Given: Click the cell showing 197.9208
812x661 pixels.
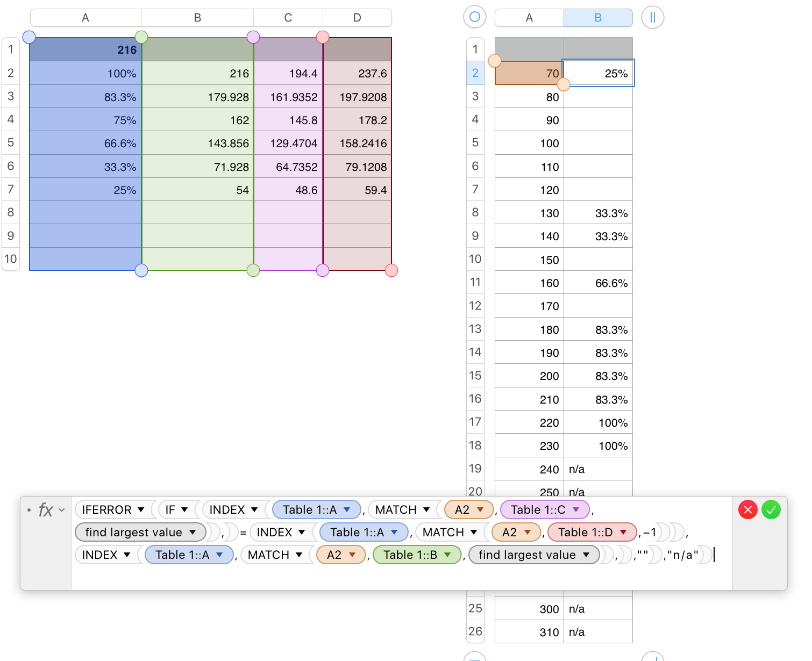Looking at the screenshot, I should click(357, 97).
